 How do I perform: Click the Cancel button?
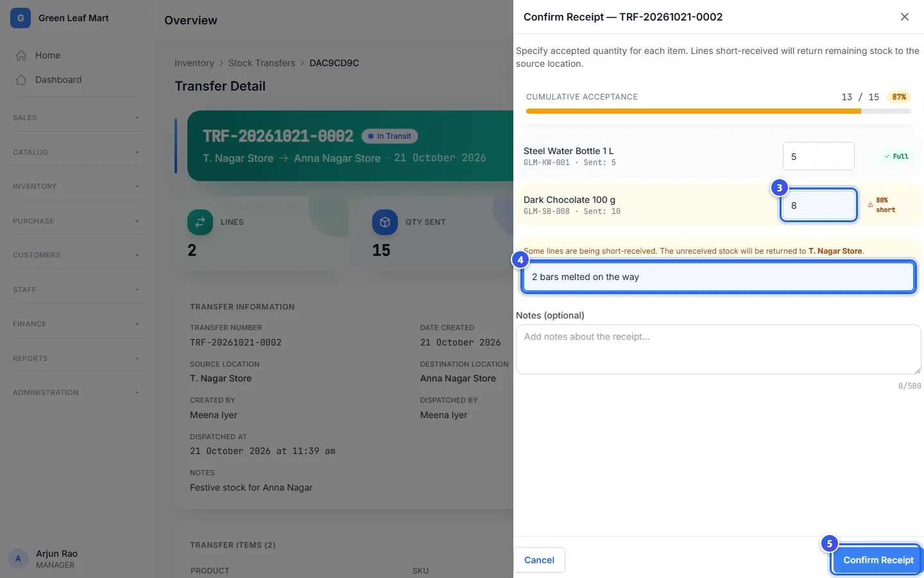[x=539, y=560]
